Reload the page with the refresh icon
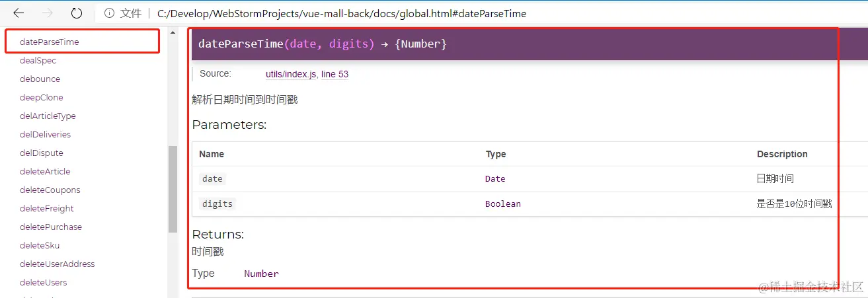868x298 pixels. pos(77,13)
